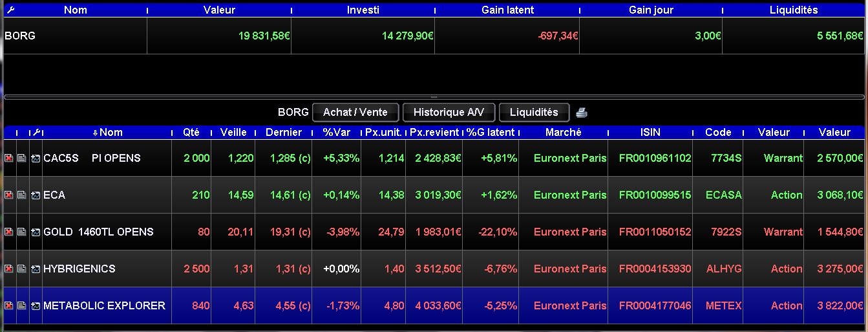Select the METABOLIC EXPLORER position name

point(104,305)
